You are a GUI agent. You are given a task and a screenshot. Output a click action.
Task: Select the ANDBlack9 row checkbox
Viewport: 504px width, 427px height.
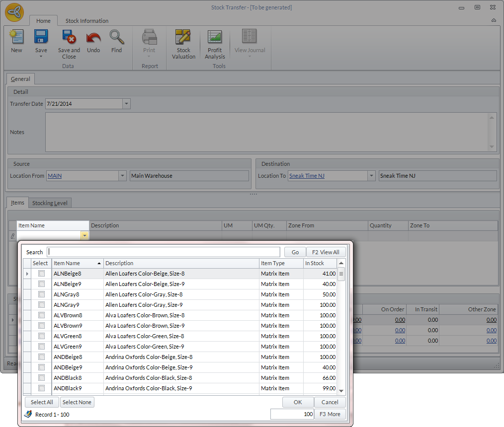(42, 388)
